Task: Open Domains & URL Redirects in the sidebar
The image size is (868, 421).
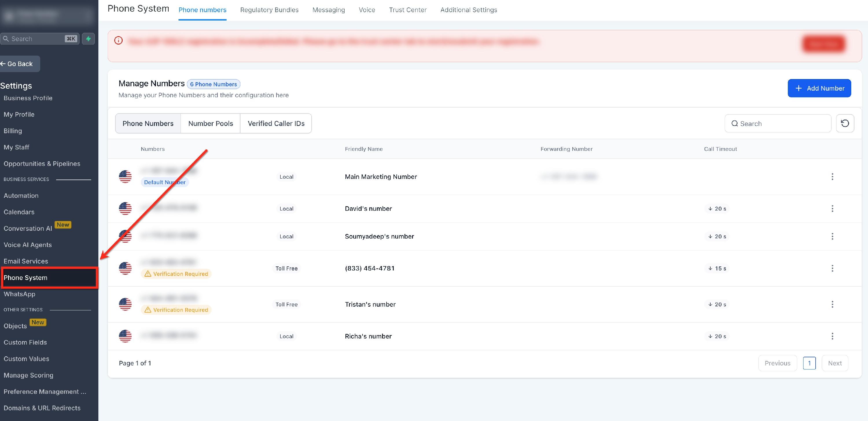Action: (42, 408)
